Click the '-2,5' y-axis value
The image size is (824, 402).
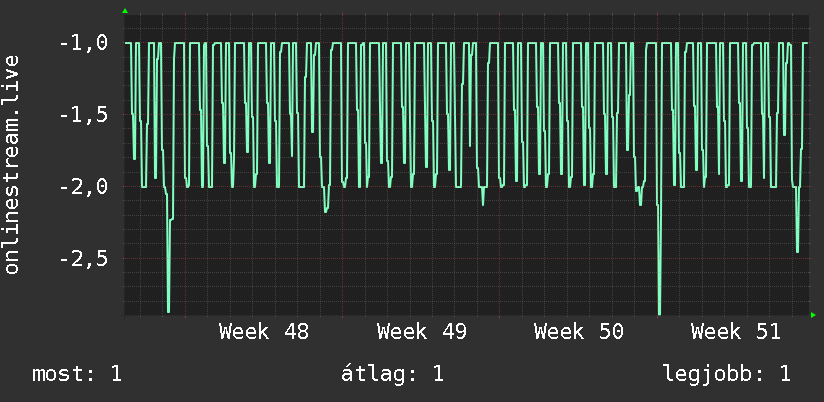click(x=84, y=259)
